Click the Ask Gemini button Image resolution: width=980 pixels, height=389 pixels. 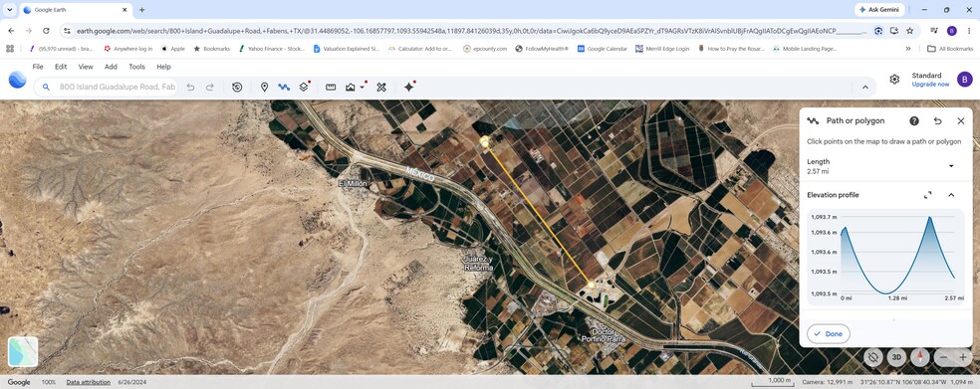(880, 10)
